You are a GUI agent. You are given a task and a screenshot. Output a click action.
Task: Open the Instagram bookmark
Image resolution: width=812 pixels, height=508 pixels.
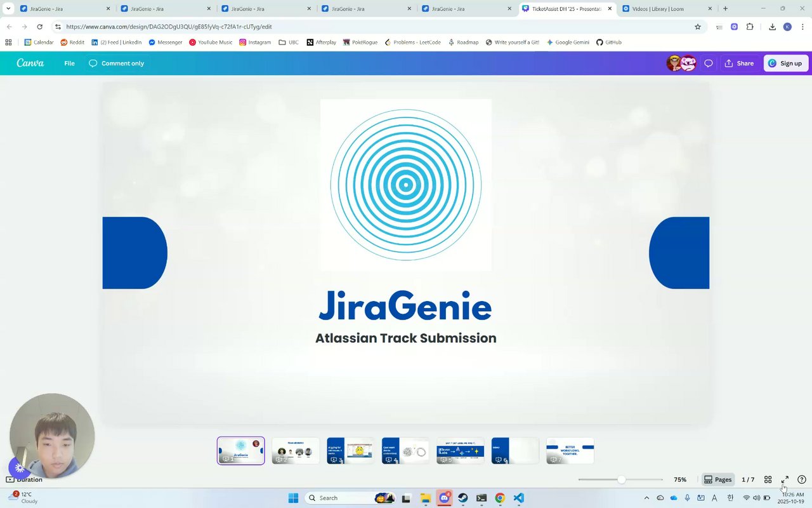point(255,43)
